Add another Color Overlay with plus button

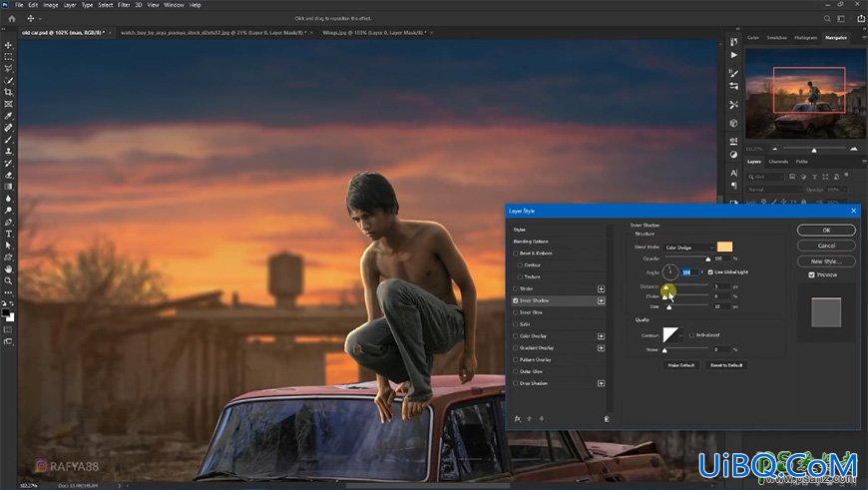coord(601,336)
